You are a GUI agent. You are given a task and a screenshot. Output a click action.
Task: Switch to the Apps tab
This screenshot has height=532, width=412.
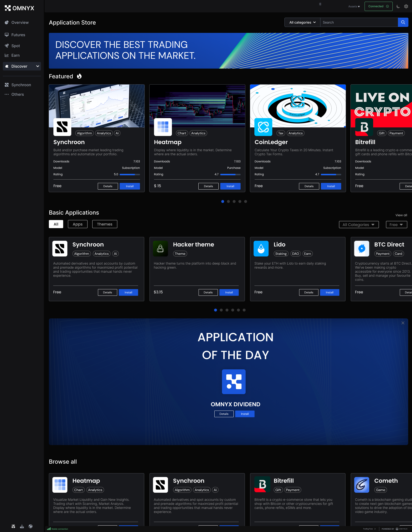(77, 224)
